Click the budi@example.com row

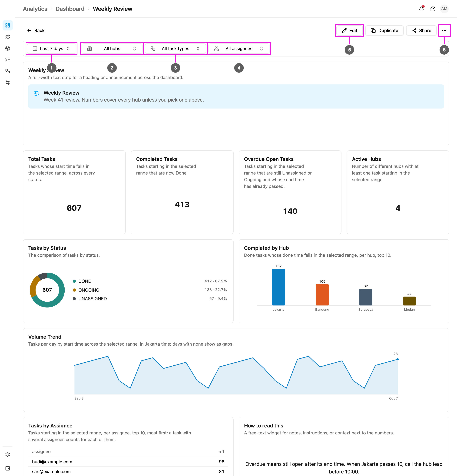pyautogui.click(x=128, y=462)
